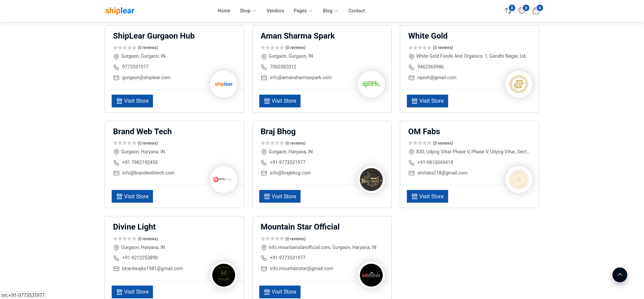Expand the Blog dropdown menu

pos(330,11)
